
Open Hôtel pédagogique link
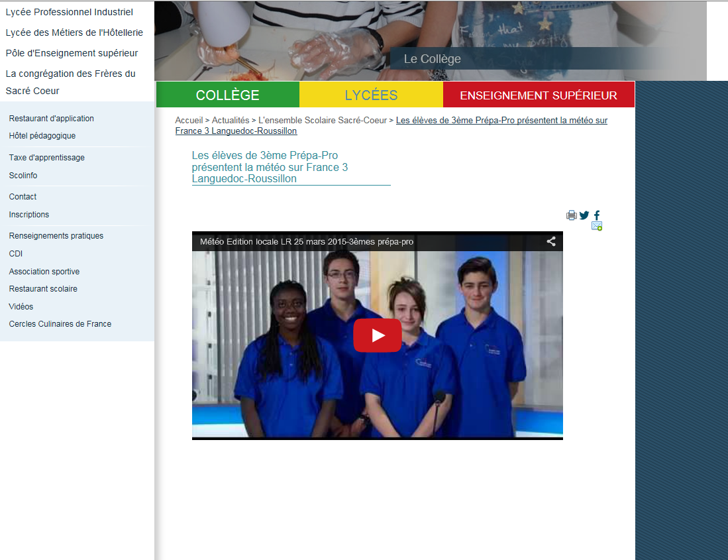[42, 136]
